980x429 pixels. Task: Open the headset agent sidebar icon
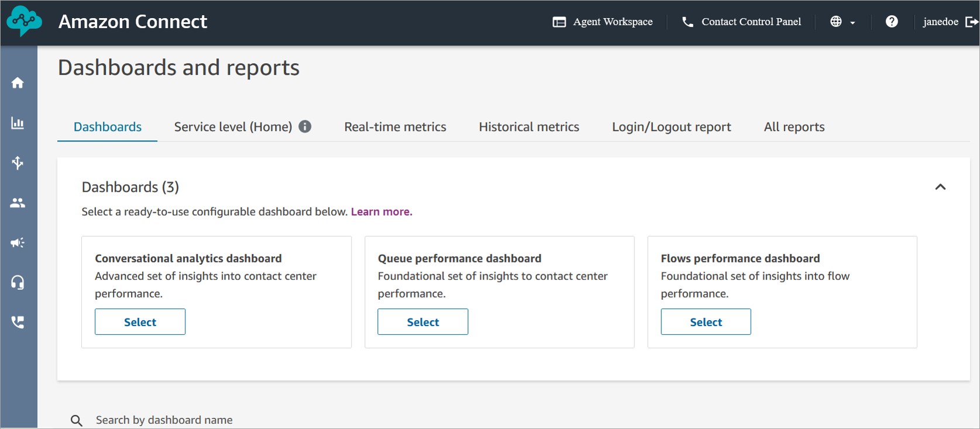click(18, 283)
